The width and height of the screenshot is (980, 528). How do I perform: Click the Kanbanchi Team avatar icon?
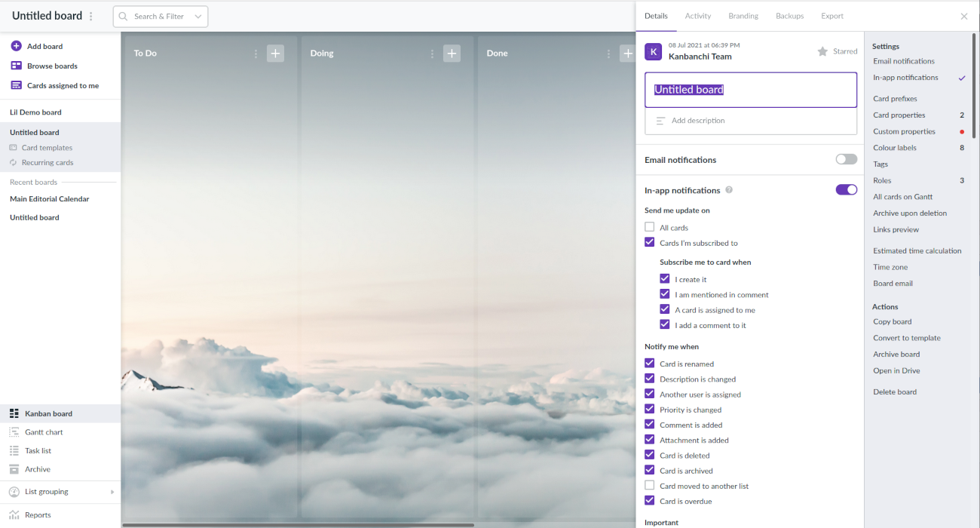pyautogui.click(x=654, y=51)
